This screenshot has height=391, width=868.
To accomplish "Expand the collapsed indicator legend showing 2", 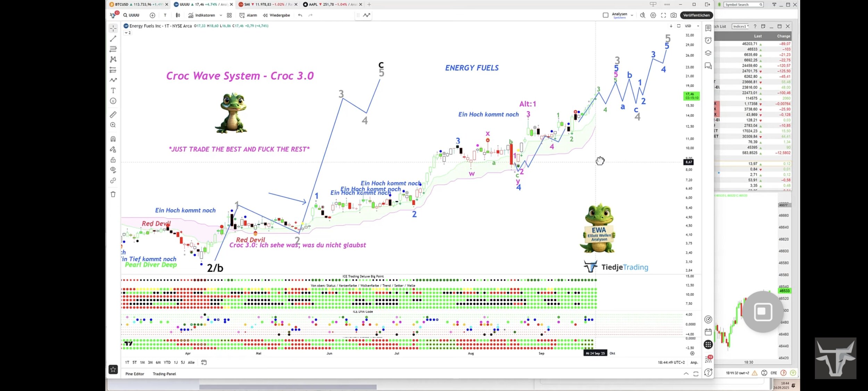I will [128, 33].
